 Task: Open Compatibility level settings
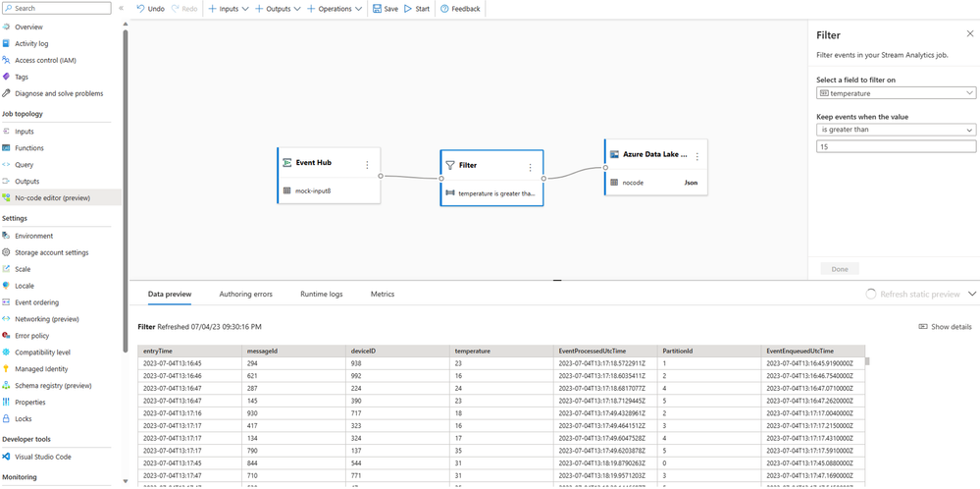[42, 353]
